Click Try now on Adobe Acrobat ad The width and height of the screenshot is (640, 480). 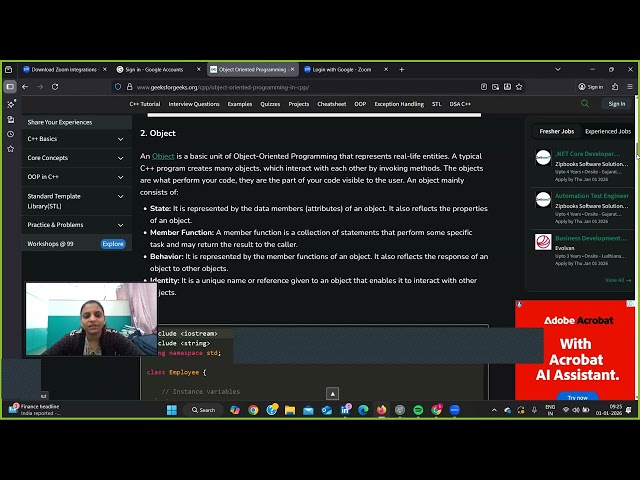(578, 397)
